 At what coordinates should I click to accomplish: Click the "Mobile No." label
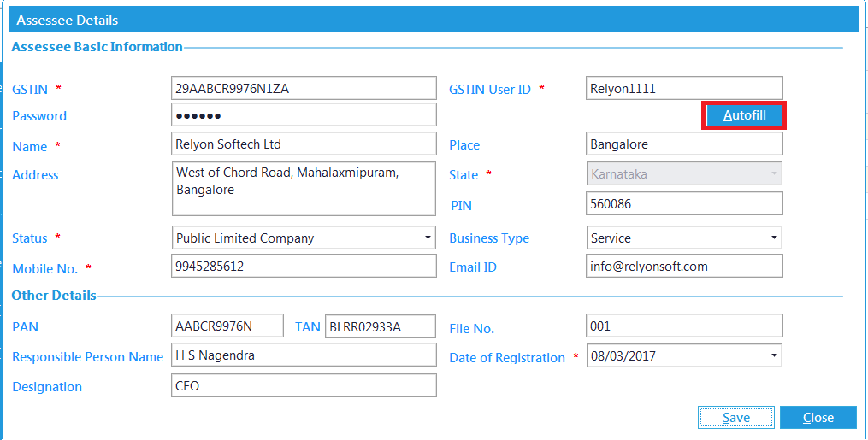point(44,269)
